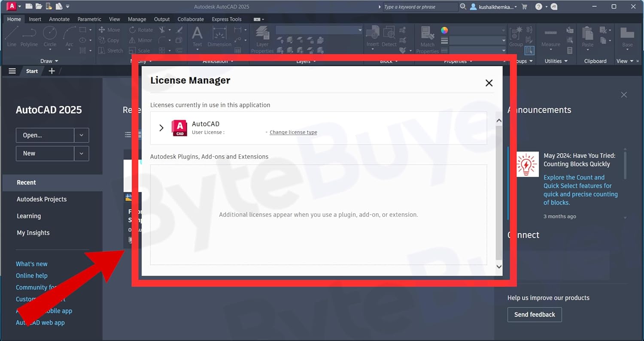The image size is (644, 341).
Task: Click the Match Properties tool
Action: pos(427,39)
